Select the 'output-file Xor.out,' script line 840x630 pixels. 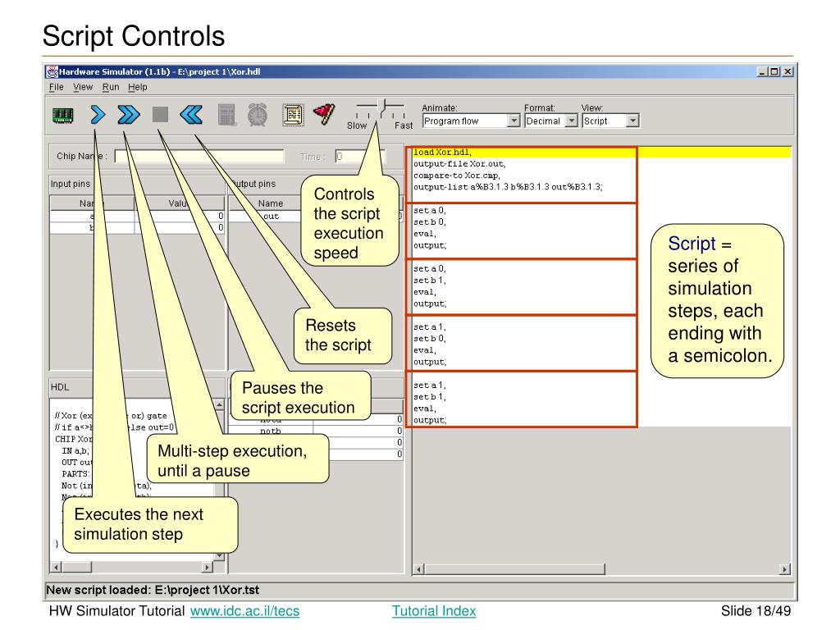[459, 164]
